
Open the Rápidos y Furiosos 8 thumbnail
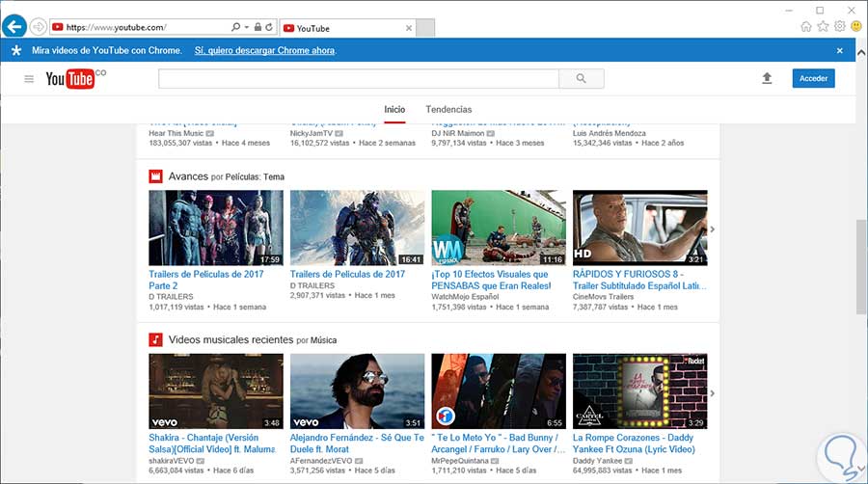coord(639,228)
